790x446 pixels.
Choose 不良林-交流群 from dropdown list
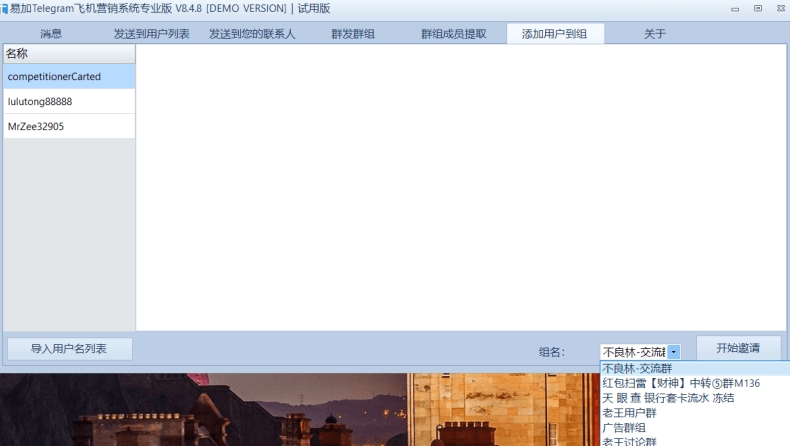click(695, 368)
